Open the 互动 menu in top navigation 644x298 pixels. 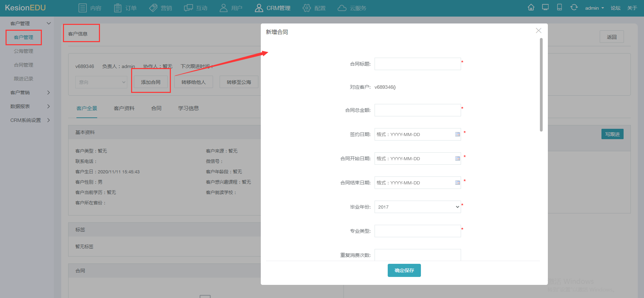[196, 8]
